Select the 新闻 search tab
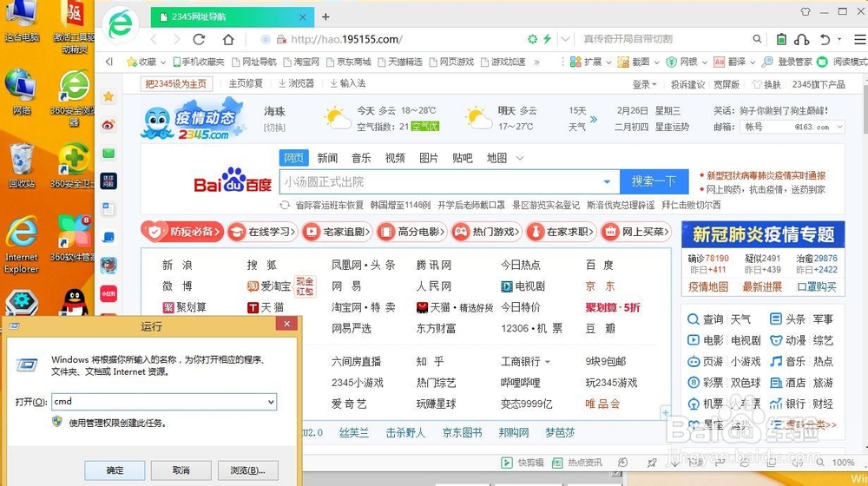The width and height of the screenshot is (868, 486). coord(327,158)
